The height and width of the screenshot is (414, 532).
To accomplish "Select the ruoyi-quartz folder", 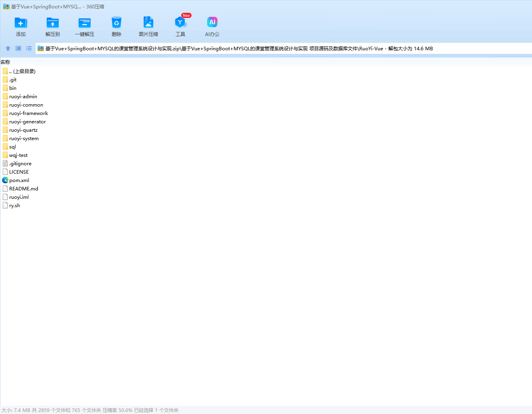I will point(20,130).
